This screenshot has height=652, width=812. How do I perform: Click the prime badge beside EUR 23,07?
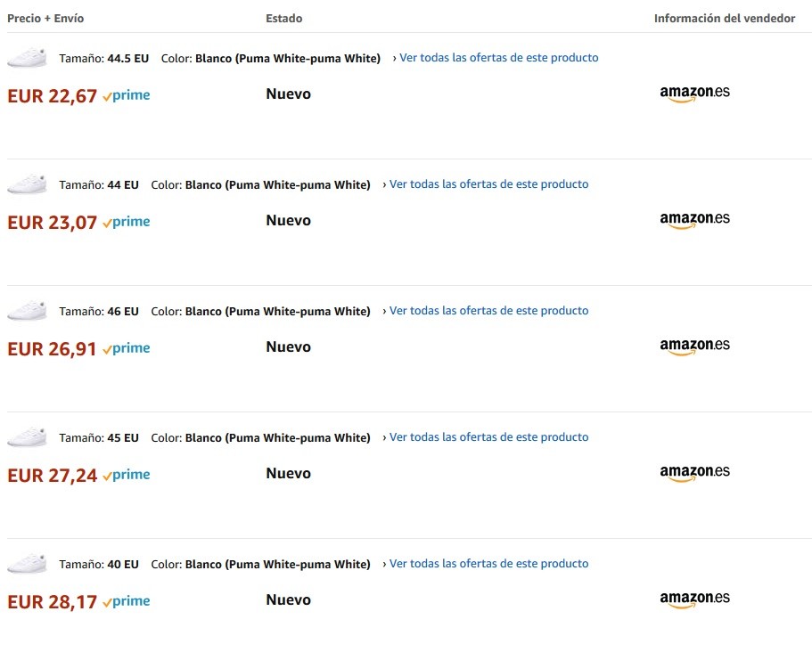click(127, 223)
